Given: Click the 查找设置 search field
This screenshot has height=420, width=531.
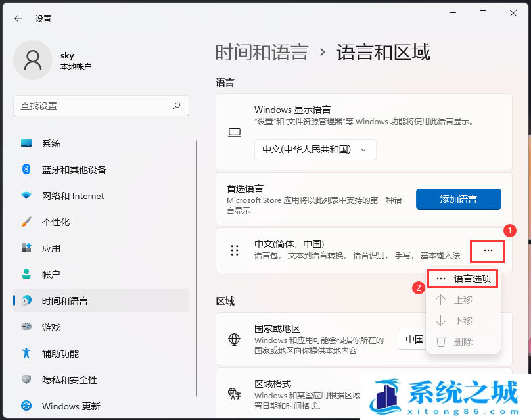Looking at the screenshot, I should coord(101,106).
